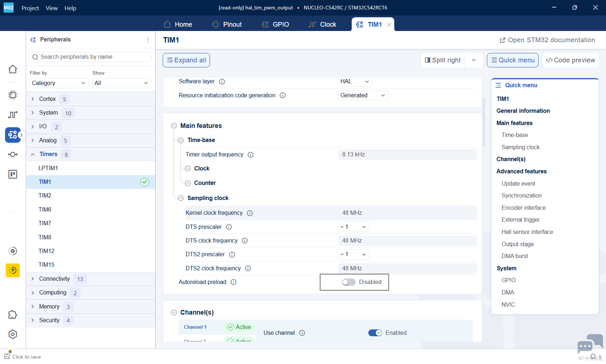This screenshot has width=606, height=364.
Task: Click the yellow update icon in the left sidebar
Action: tap(13, 270)
